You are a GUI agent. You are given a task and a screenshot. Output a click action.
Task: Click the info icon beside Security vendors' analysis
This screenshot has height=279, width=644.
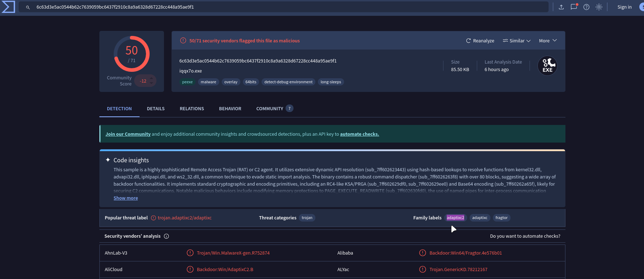(166, 236)
